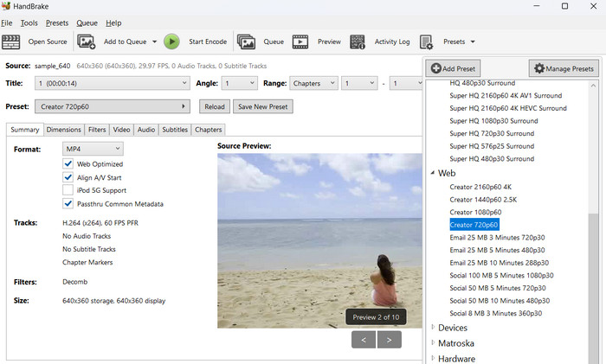The height and width of the screenshot is (364, 606).
Task: Select Social 50 MB 10 Minutes 480p30
Action: pos(500,301)
